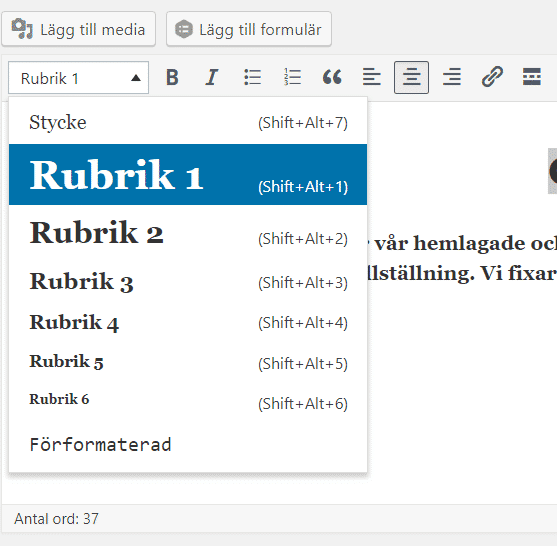Toggle bold formatting
This screenshot has height=546, width=557.
(172, 77)
